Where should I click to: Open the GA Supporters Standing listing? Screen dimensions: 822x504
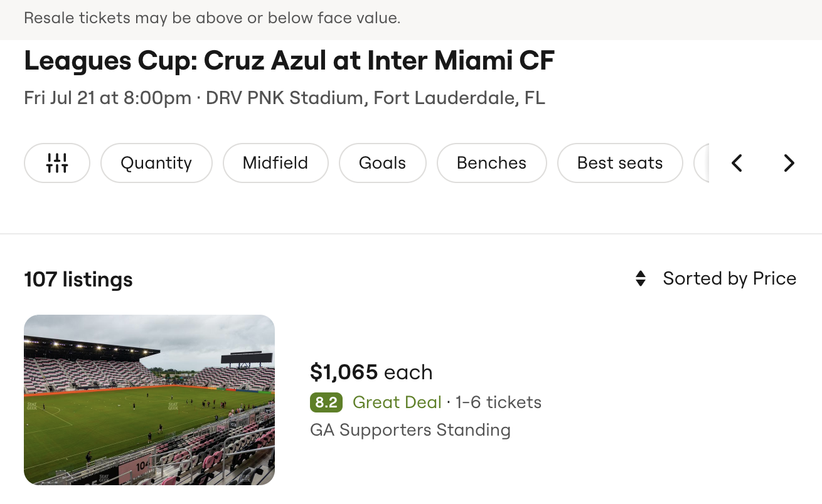[410, 430]
